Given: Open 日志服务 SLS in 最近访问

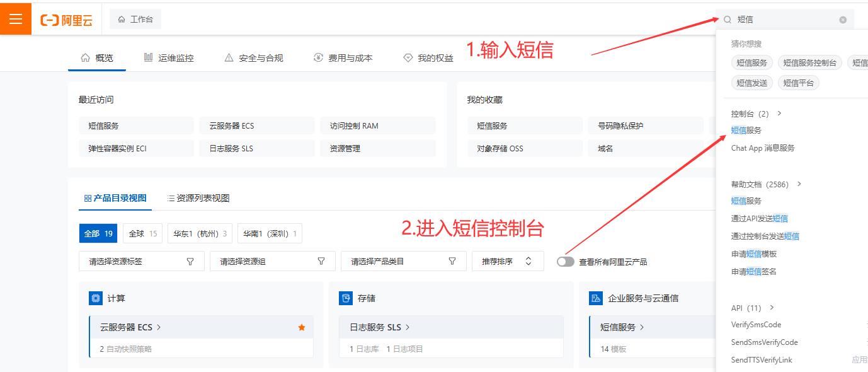Looking at the screenshot, I should coord(257,148).
